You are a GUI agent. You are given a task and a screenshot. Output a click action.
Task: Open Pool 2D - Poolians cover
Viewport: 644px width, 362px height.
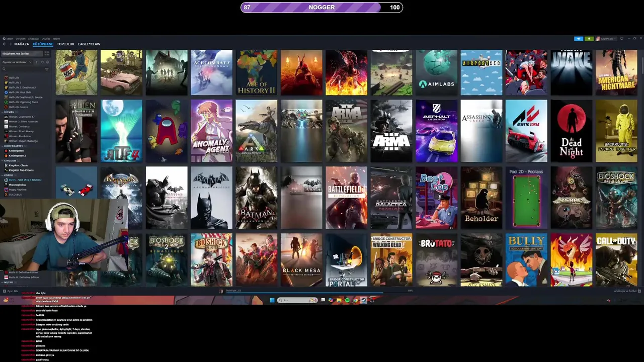coord(526,198)
